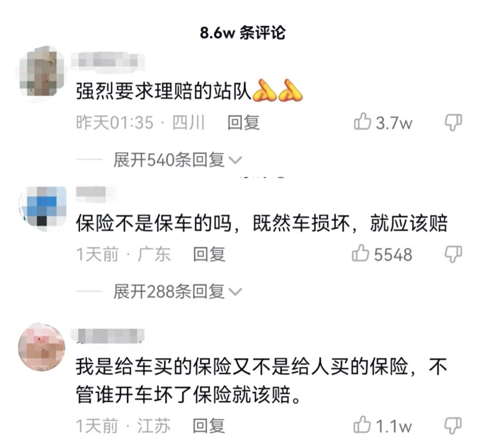Viewport: 486px width, 448px height.
Task: Reply to the Jiangsu user's comment
Action: pos(209,426)
